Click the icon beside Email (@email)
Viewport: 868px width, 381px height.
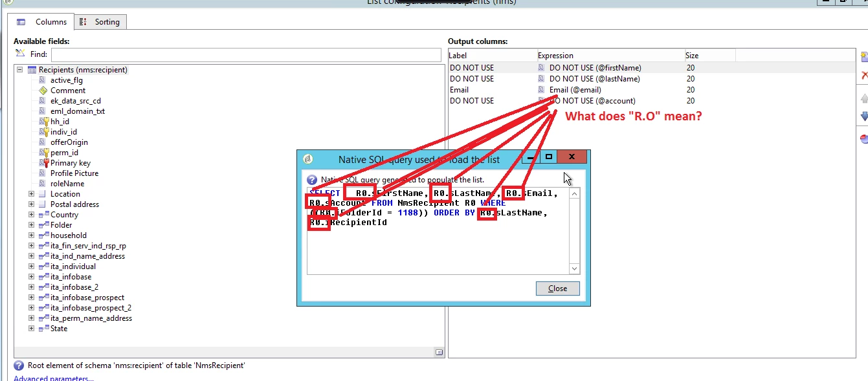pyautogui.click(x=542, y=90)
